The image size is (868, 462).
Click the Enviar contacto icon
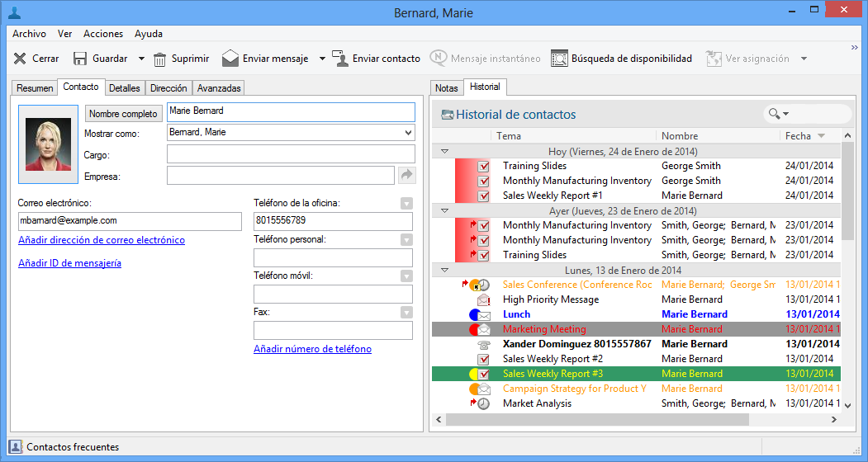340,59
